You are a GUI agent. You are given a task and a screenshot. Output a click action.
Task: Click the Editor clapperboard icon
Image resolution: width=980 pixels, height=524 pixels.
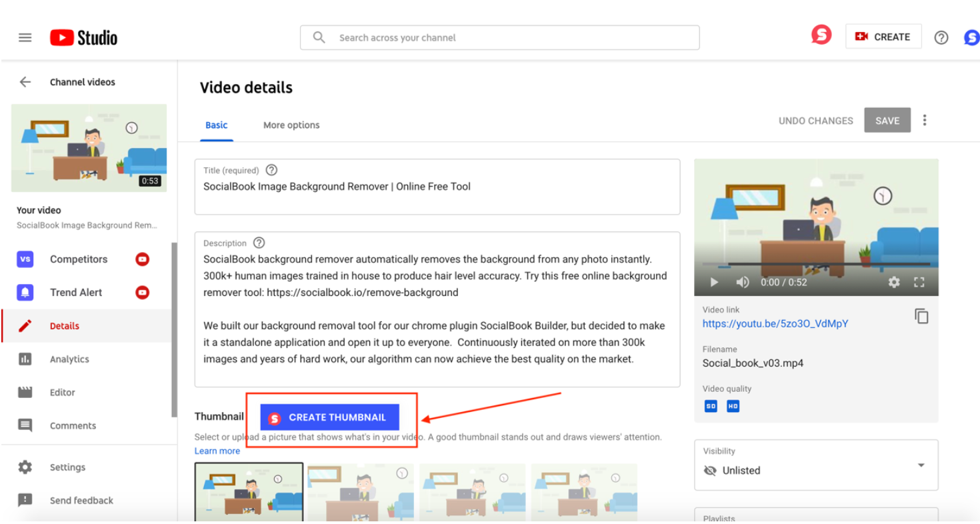point(25,392)
